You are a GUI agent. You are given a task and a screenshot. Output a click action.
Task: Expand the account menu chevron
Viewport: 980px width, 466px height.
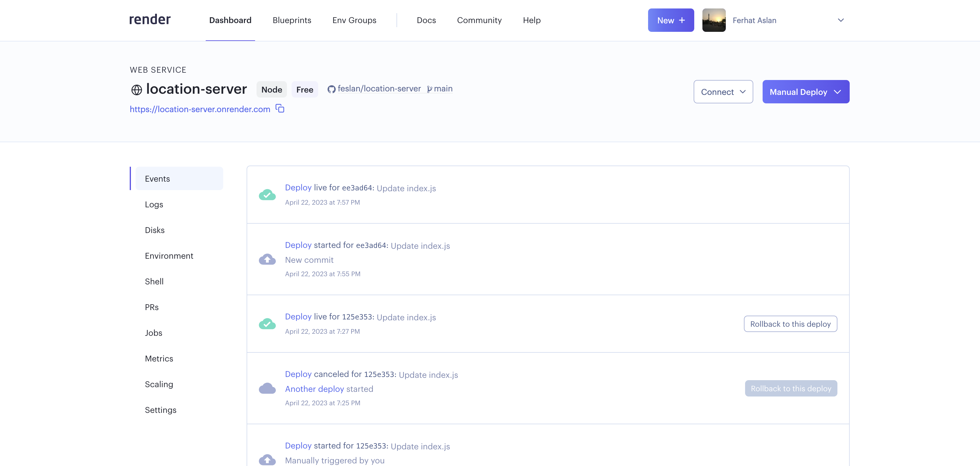[x=841, y=20]
